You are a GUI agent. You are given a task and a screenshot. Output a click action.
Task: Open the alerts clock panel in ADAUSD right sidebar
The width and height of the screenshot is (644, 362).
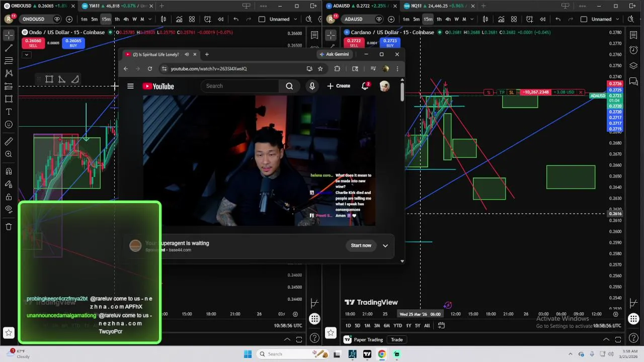point(633,50)
